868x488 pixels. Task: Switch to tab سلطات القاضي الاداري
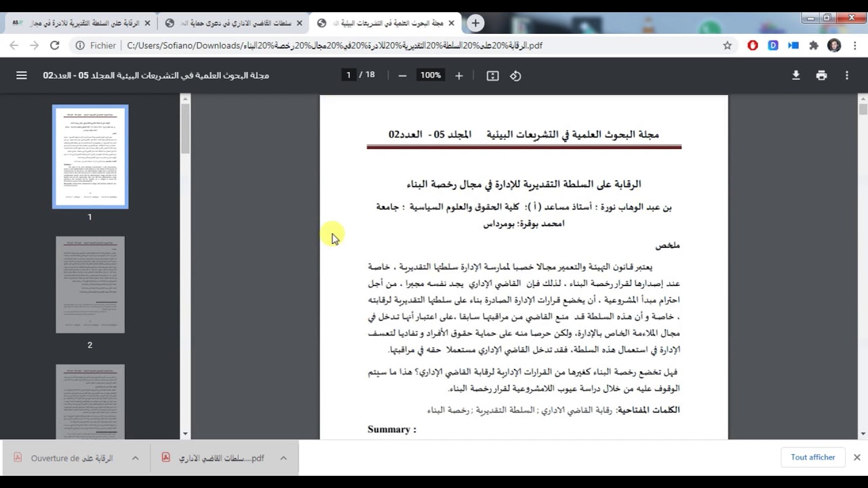coord(235,23)
